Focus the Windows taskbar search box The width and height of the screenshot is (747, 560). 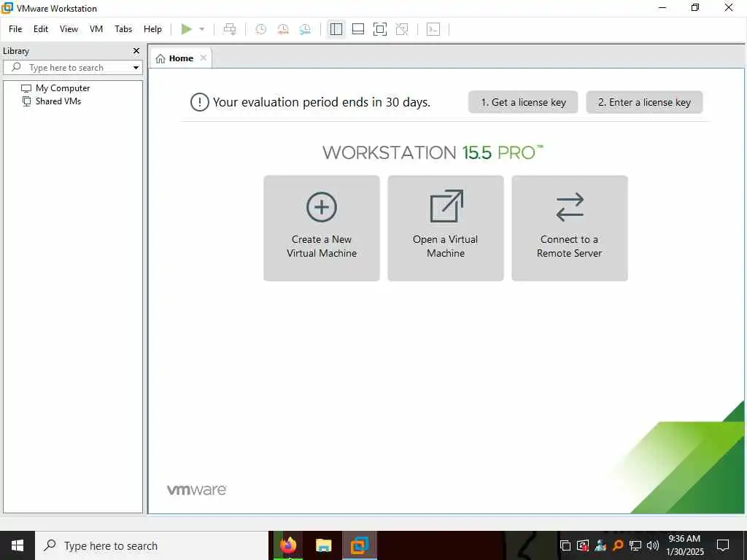pyautogui.click(x=152, y=545)
